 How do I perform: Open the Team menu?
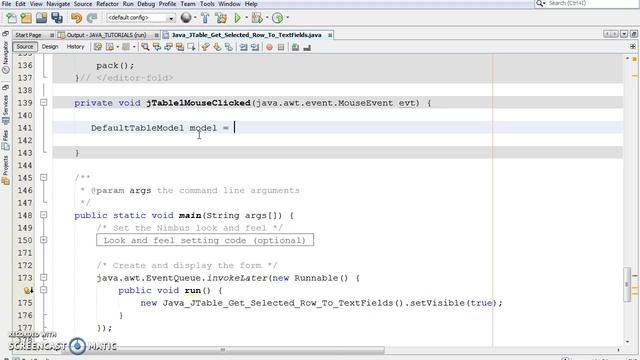pyautogui.click(x=188, y=4)
